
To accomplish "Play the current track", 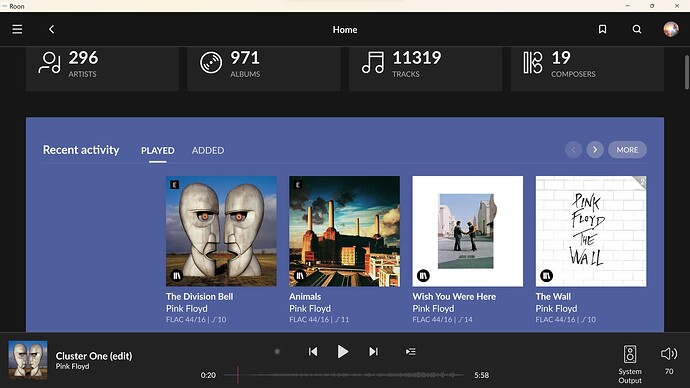I will 343,351.
